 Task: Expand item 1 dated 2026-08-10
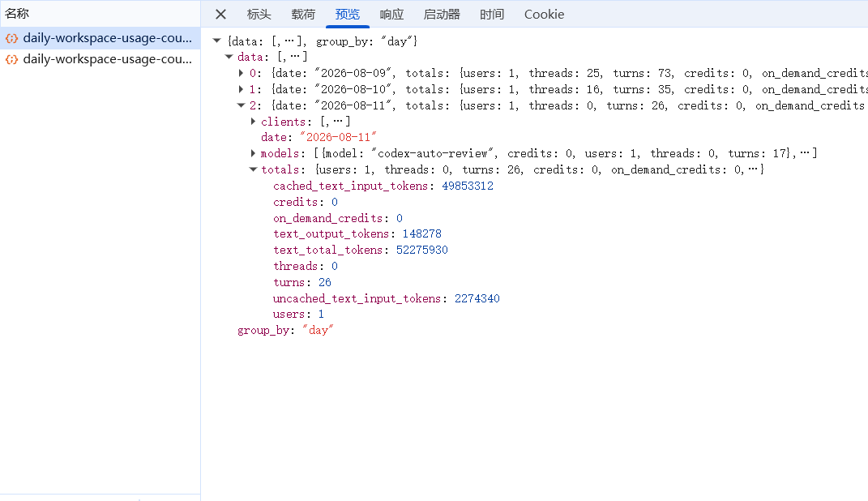coord(241,89)
